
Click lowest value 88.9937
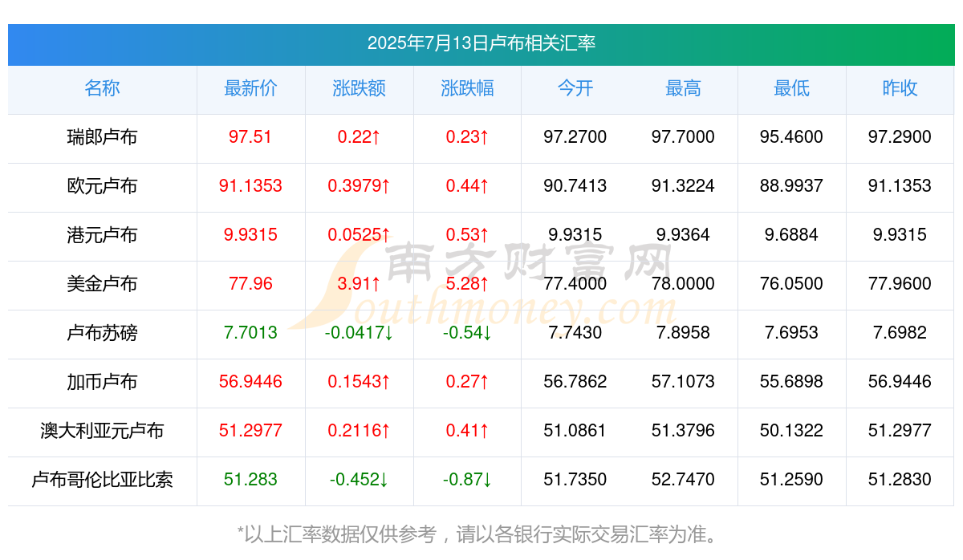tap(791, 186)
